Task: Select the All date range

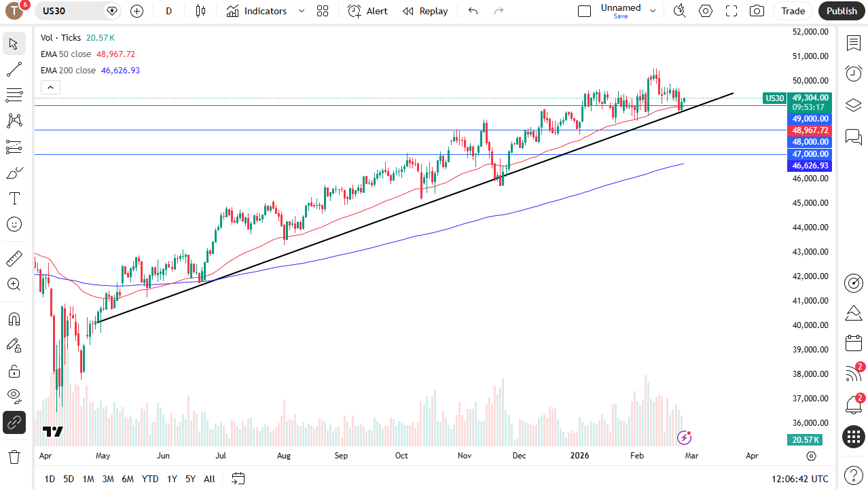Action: click(x=209, y=479)
